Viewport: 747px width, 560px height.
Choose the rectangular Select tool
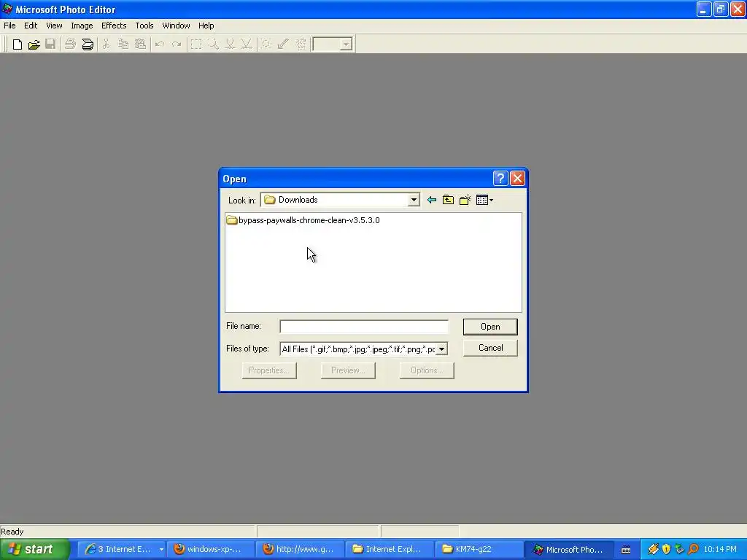click(x=196, y=44)
